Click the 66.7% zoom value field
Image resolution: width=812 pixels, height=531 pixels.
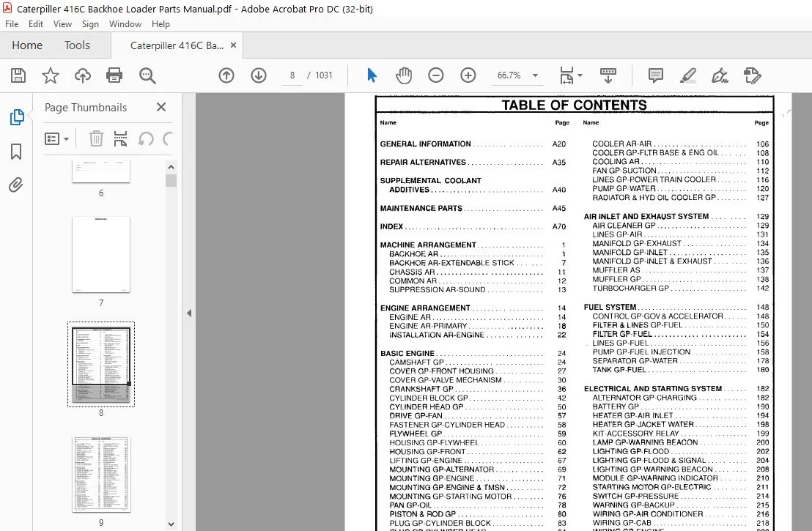509,75
